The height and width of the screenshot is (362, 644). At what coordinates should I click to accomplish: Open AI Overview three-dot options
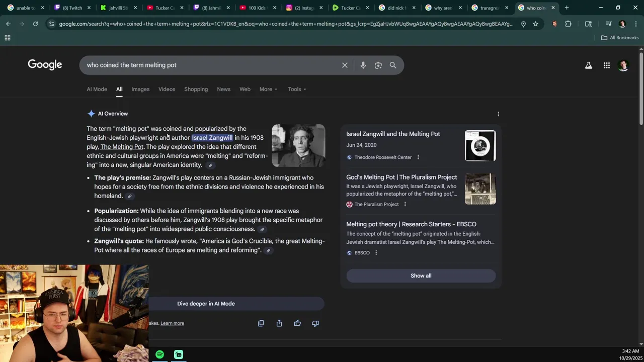tap(498, 114)
